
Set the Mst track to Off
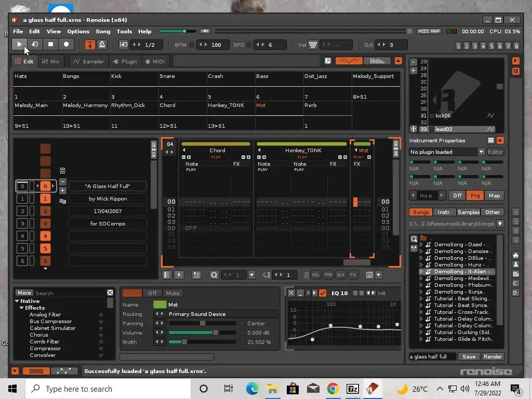click(x=152, y=293)
